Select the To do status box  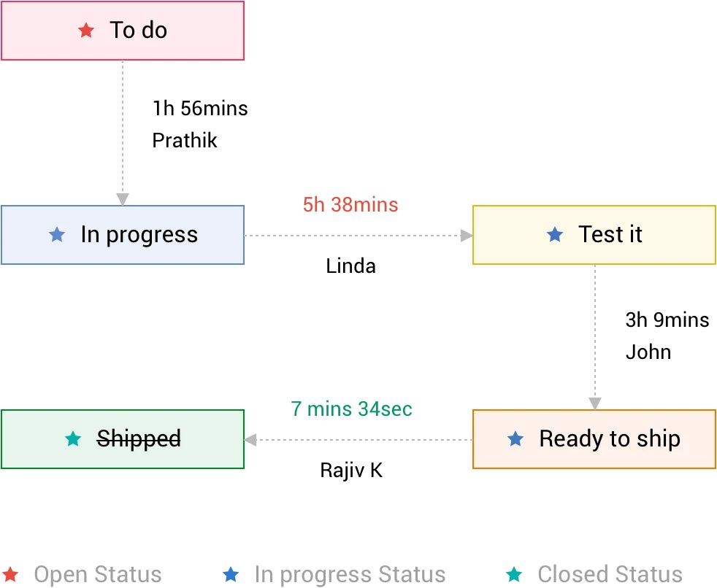pyautogui.click(x=123, y=31)
